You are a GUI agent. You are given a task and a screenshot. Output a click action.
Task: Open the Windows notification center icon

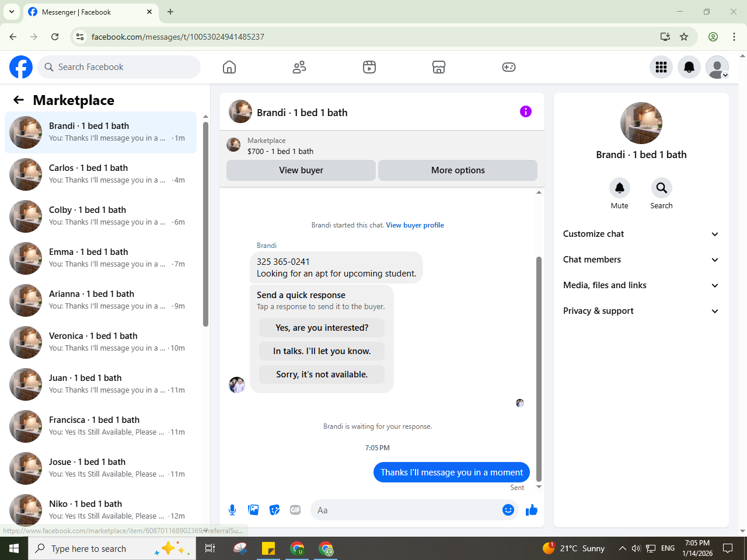tap(728, 548)
